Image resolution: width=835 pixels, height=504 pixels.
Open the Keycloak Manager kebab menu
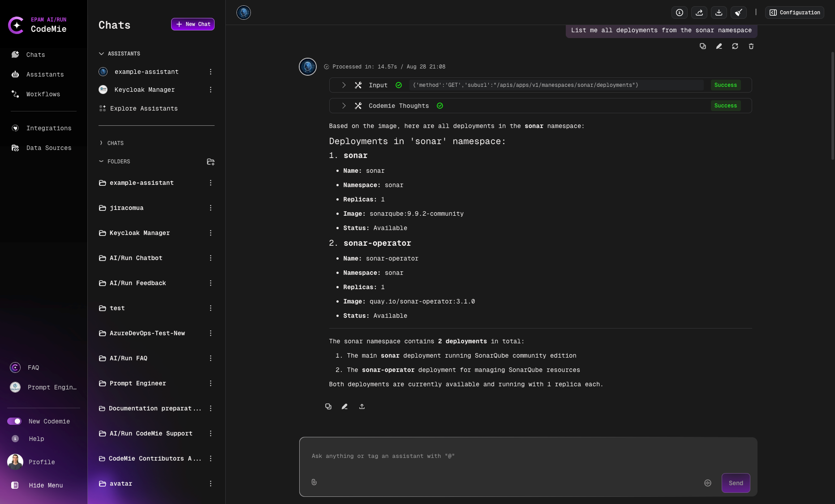click(211, 90)
